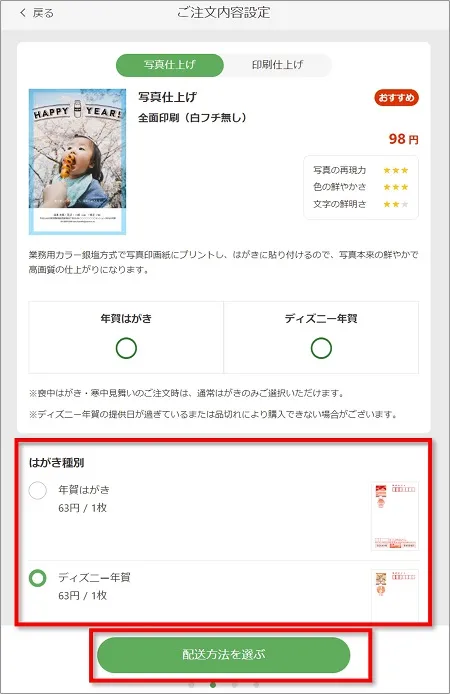This screenshot has height=694, width=450.
Task: Click the active green page indicator dot
Action: pos(213,685)
